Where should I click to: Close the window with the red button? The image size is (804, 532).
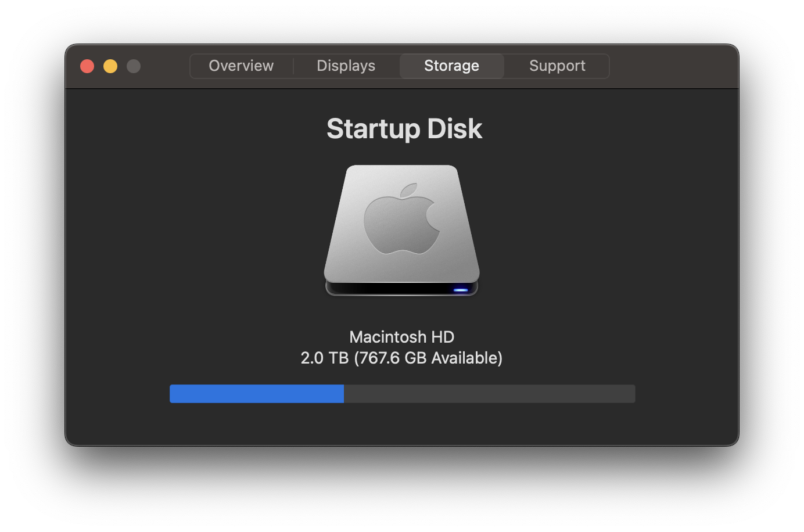(x=87, y=66)
